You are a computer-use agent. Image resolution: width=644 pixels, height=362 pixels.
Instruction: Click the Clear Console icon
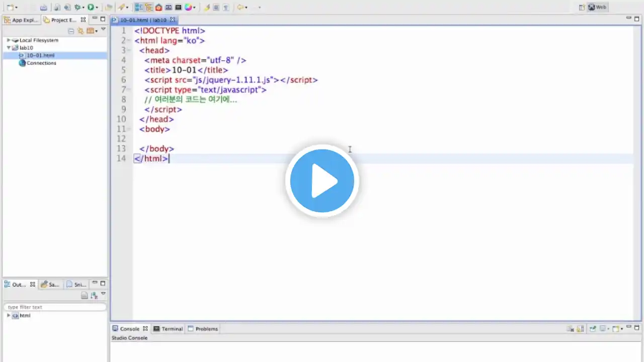tap(571, 329)
